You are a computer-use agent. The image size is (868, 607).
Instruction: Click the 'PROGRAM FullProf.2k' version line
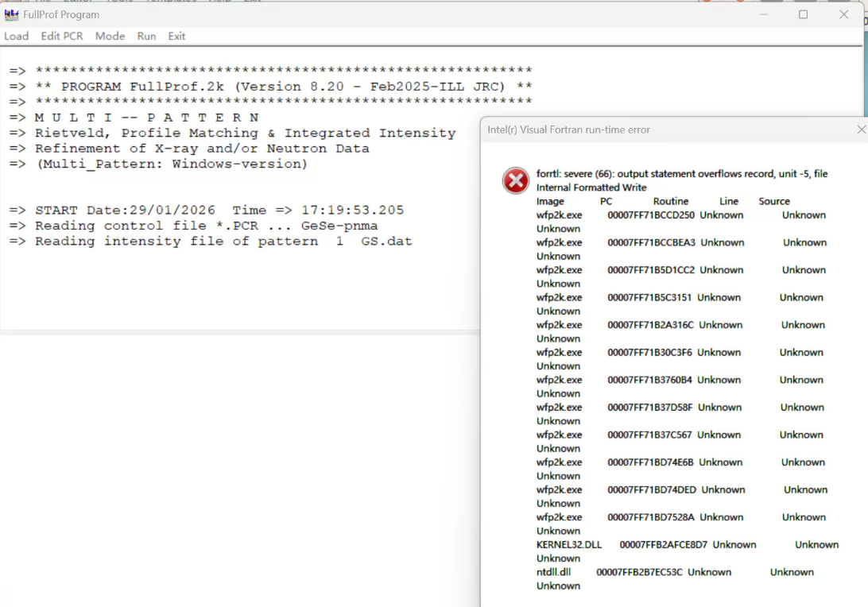[x=271, y=87]
